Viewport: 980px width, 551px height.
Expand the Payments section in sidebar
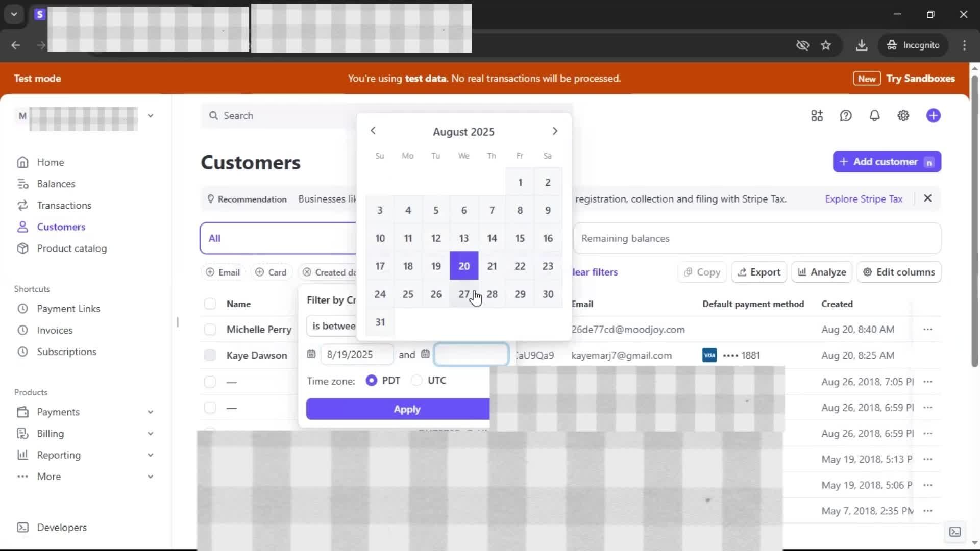(x=150, y=412)
